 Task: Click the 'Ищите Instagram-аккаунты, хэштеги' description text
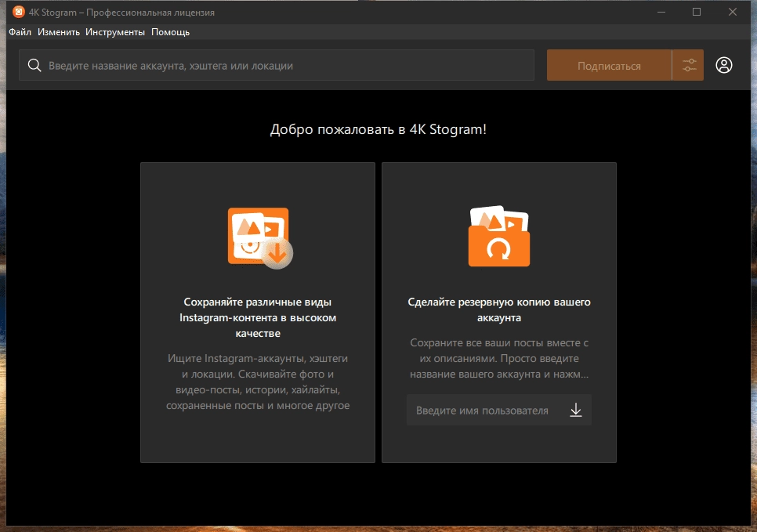click(258, 382)
